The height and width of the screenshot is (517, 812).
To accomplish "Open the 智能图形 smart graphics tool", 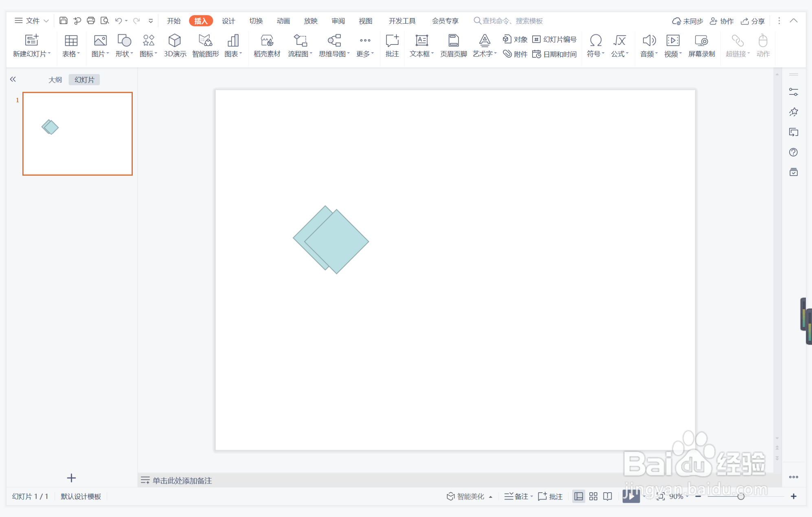I will click(205, 41).
